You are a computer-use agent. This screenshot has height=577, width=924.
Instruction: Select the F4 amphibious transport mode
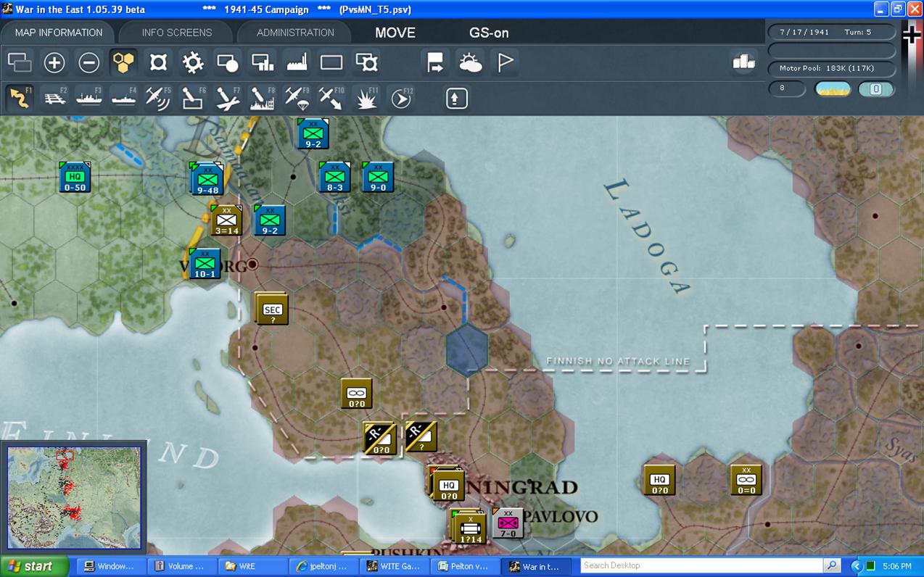124,98
